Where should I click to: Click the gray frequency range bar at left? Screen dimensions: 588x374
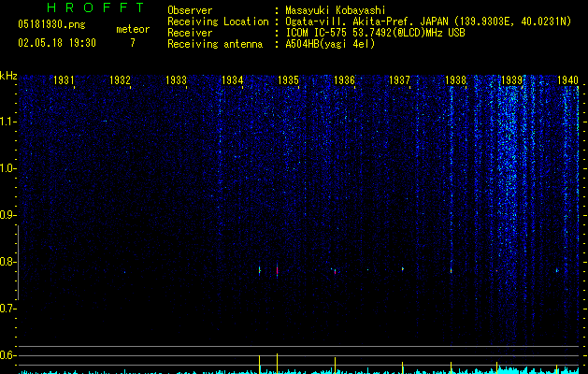click(x=18, y=263)
